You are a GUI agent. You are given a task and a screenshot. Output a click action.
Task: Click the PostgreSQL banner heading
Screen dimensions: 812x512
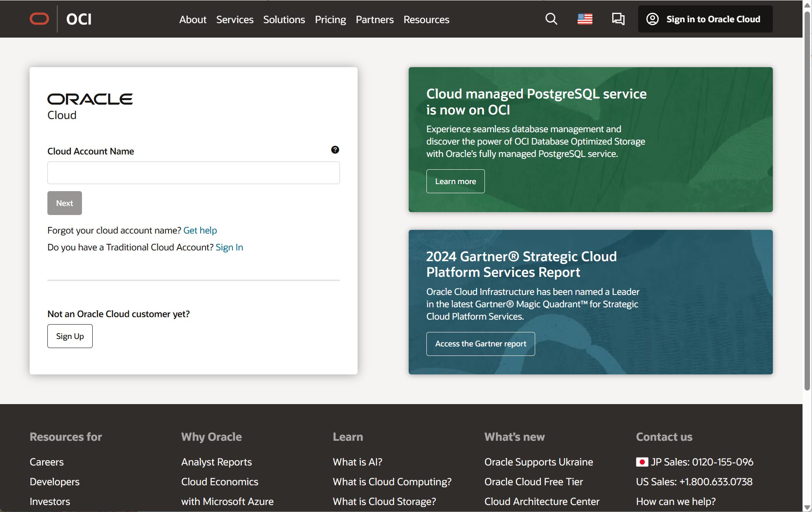[536, 102]
